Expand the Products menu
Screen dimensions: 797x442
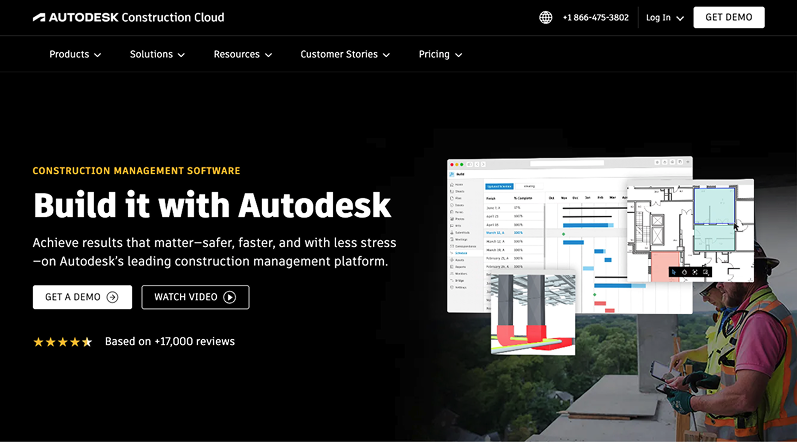(x=75, y=54)
